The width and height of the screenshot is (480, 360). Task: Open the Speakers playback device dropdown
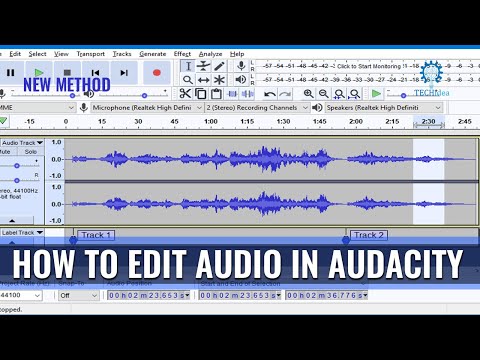point(384,108)
